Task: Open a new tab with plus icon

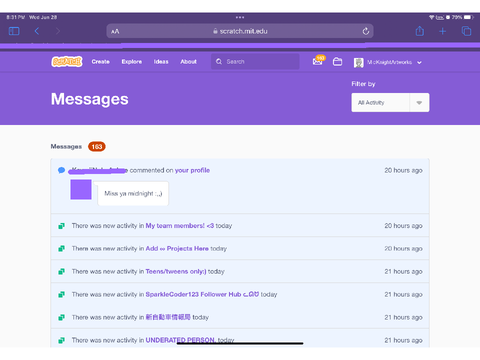Action: coord(442,31)
